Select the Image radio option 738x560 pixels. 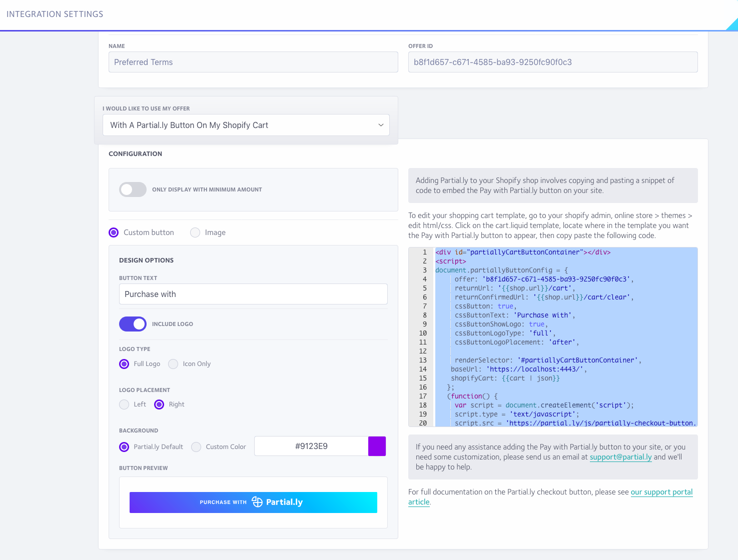click(x=195, y=232)
